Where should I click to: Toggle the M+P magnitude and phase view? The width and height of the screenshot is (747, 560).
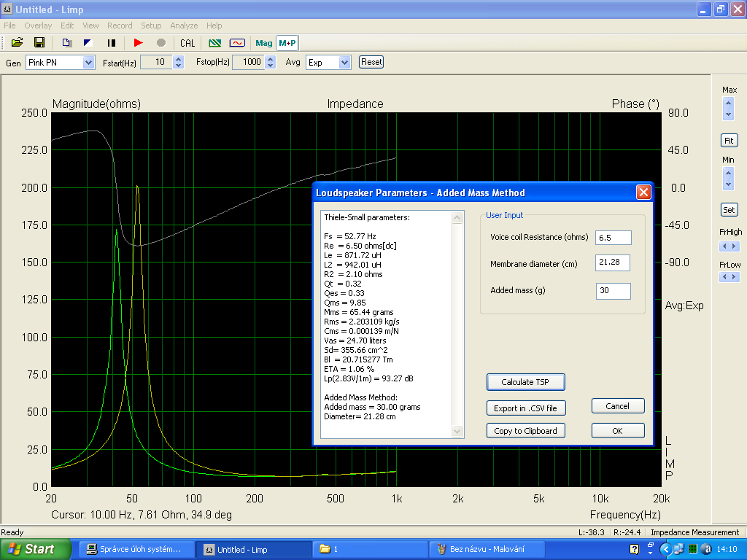[287, 43]
